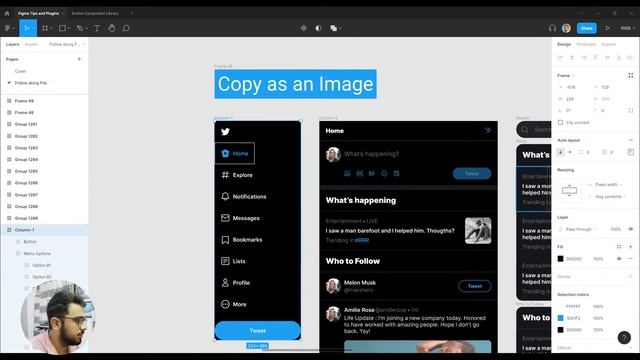Click the align horizontal centers icon

(572, 58)
